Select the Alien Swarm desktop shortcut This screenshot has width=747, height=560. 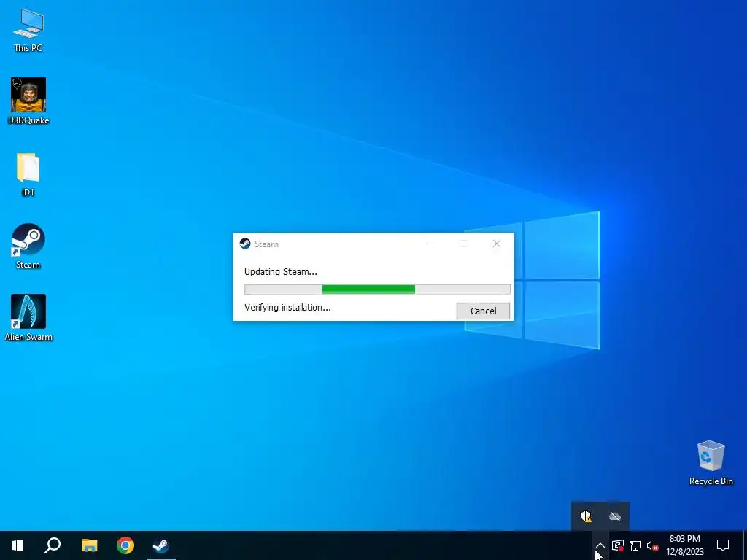(28, 318)
